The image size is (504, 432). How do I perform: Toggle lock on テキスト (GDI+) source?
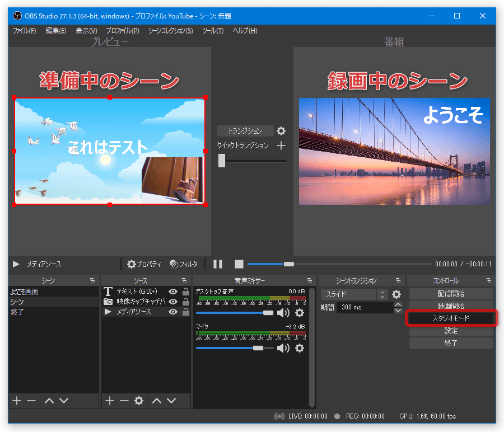(x=186, y=292)
